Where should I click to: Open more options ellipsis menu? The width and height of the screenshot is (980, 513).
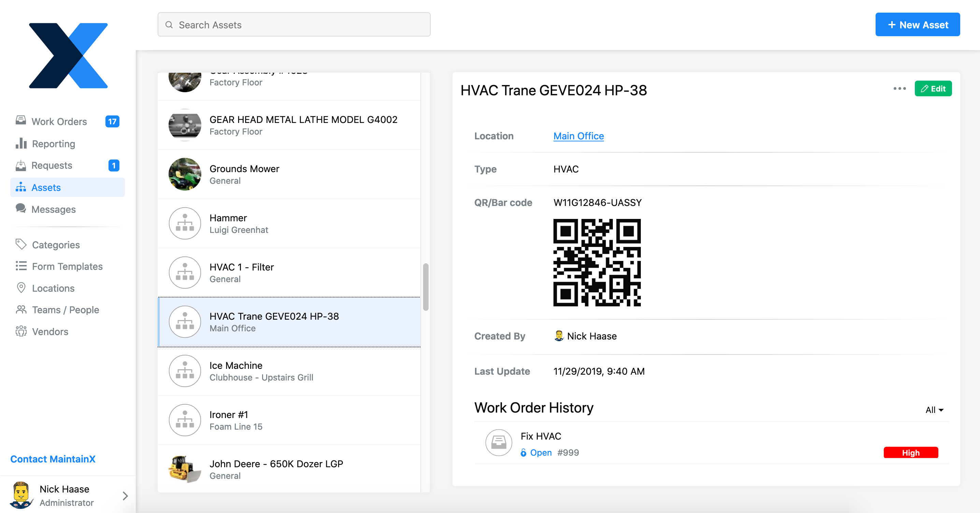pyautogui.click(x=899, y=88)
